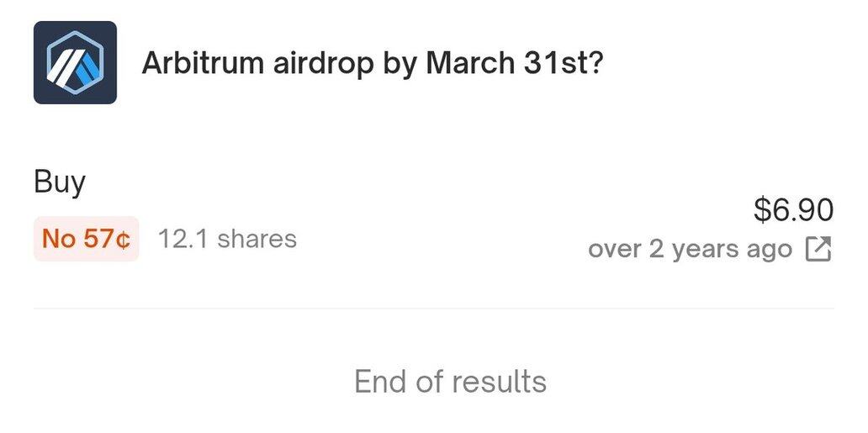Viewport: 868px width, 433px height.
Task: Click the End of results message
Action: (x=450, y=381)
